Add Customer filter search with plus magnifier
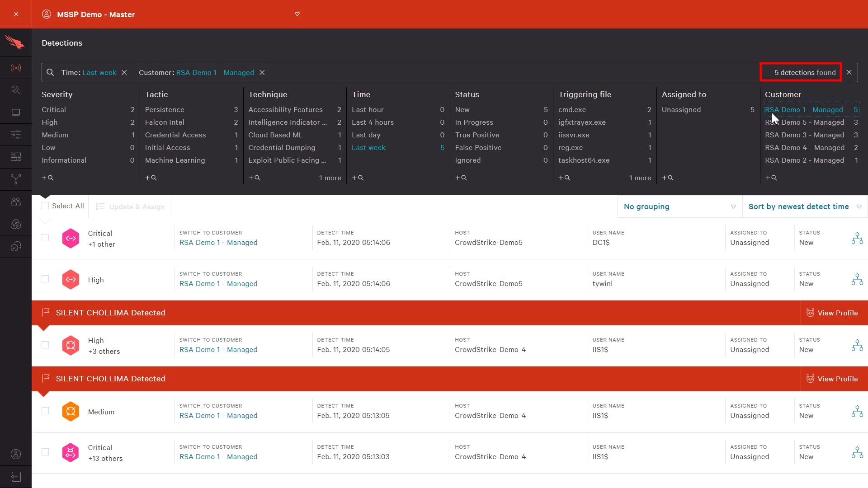 pyautogui.click(x=771, y=178)
